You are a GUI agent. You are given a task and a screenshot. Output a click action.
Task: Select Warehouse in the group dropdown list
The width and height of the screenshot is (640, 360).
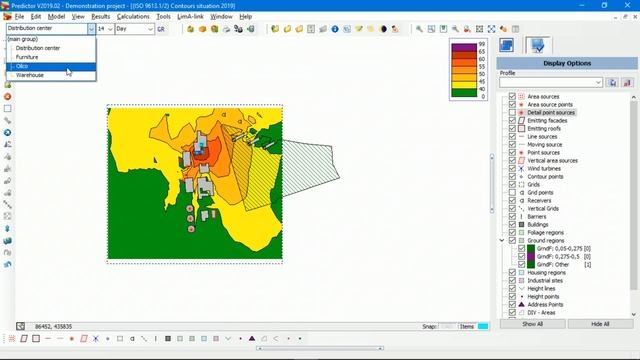coord(51,75)
